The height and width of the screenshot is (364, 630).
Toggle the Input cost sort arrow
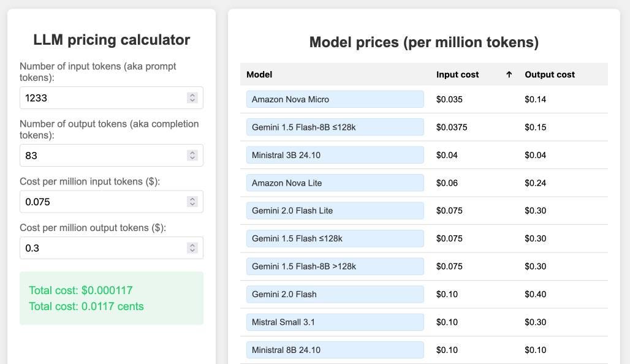[509, 74]
